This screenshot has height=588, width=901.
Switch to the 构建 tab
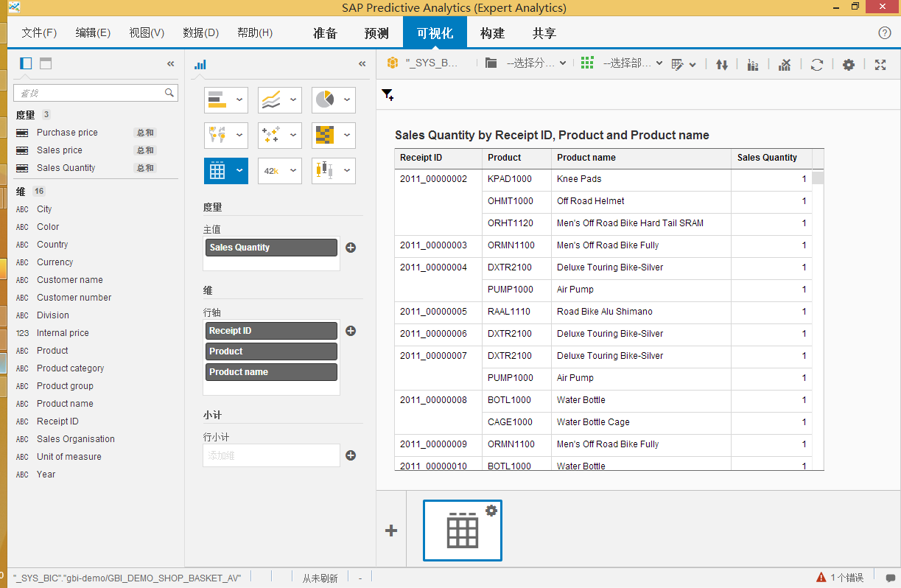[x=492, y=33]
